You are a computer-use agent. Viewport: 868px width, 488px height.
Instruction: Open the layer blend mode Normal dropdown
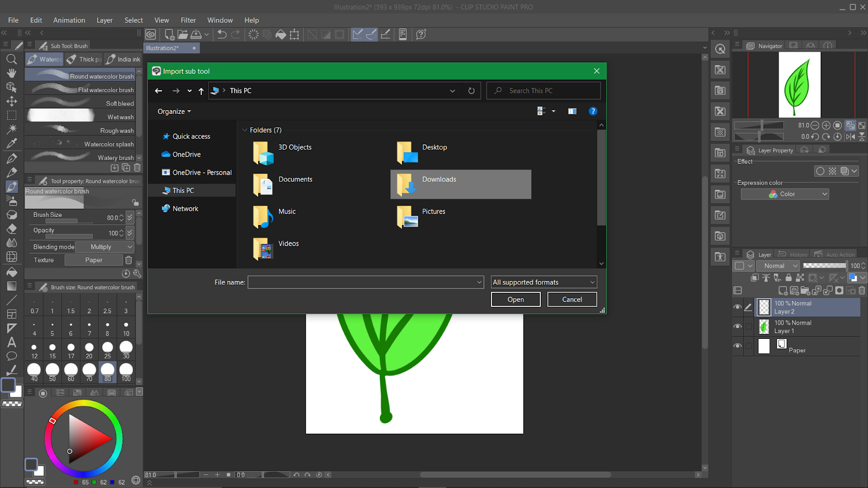[x=778, y=266]
